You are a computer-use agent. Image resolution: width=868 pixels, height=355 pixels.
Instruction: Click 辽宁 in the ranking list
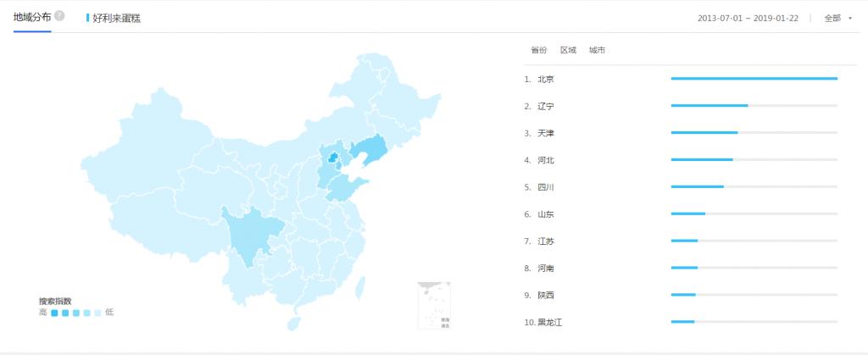(545, 107)
